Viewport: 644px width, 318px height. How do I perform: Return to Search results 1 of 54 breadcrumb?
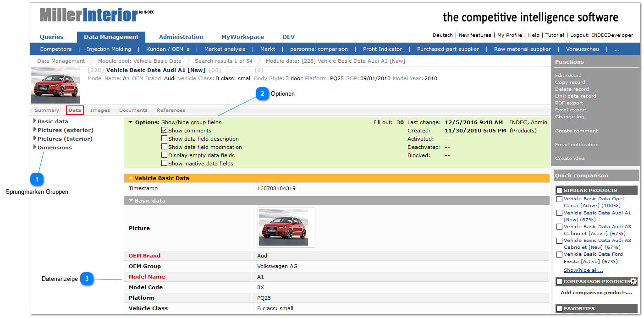coord(224,61)
